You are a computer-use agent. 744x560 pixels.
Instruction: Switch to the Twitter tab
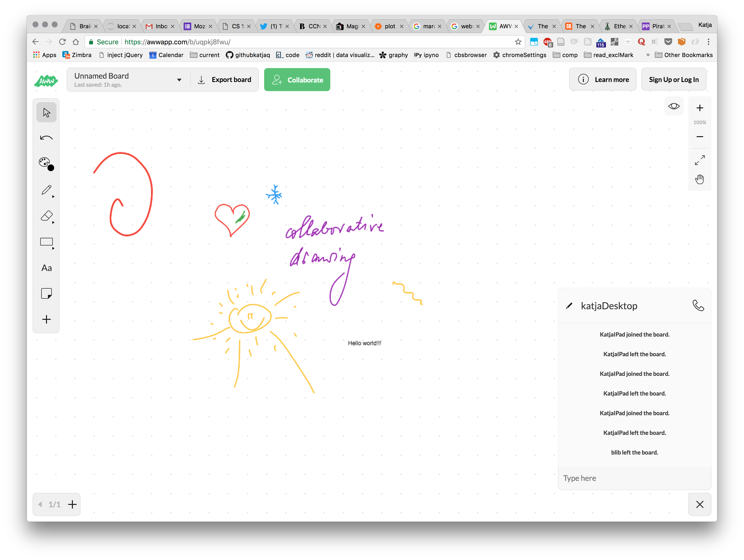(x=275, y=26)
